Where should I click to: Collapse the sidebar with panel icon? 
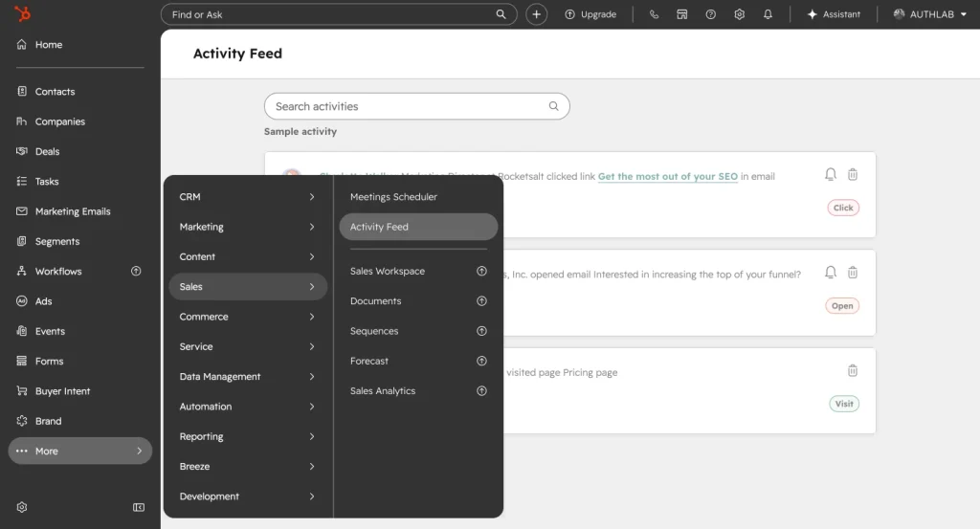[x=139, y=507]
